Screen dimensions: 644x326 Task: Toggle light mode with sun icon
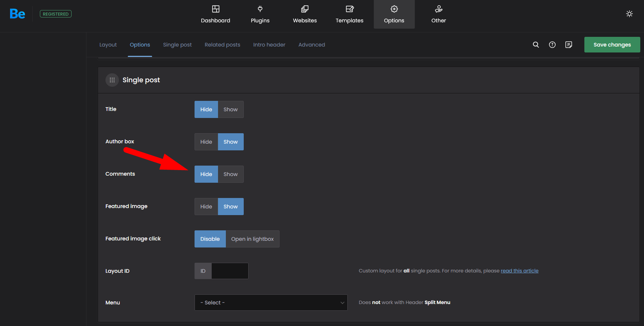point(629,14)
